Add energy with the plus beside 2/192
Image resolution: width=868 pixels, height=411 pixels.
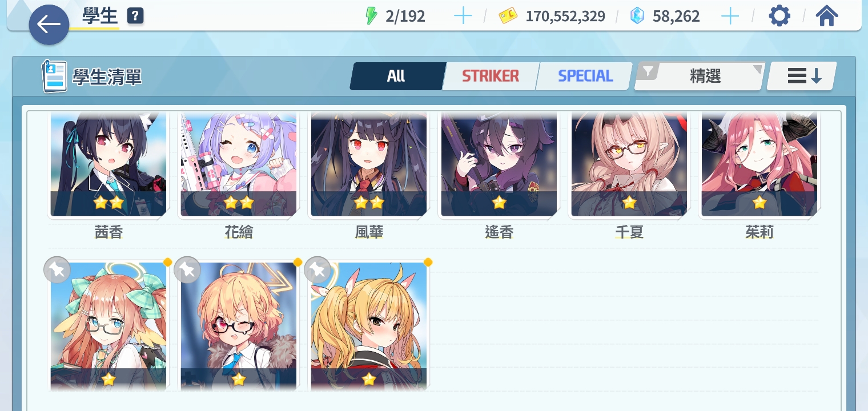pos(463,16)
